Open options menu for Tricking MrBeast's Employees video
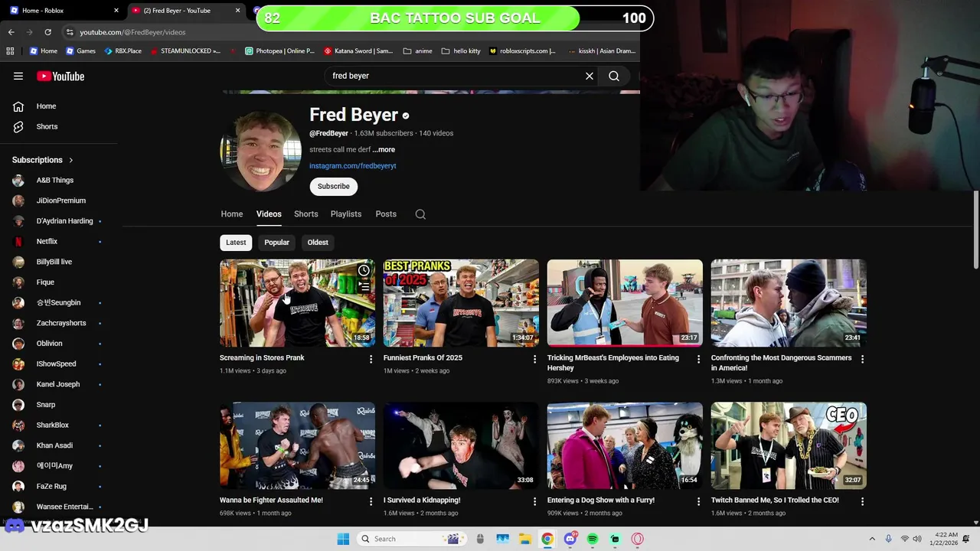 click(698, 359)
